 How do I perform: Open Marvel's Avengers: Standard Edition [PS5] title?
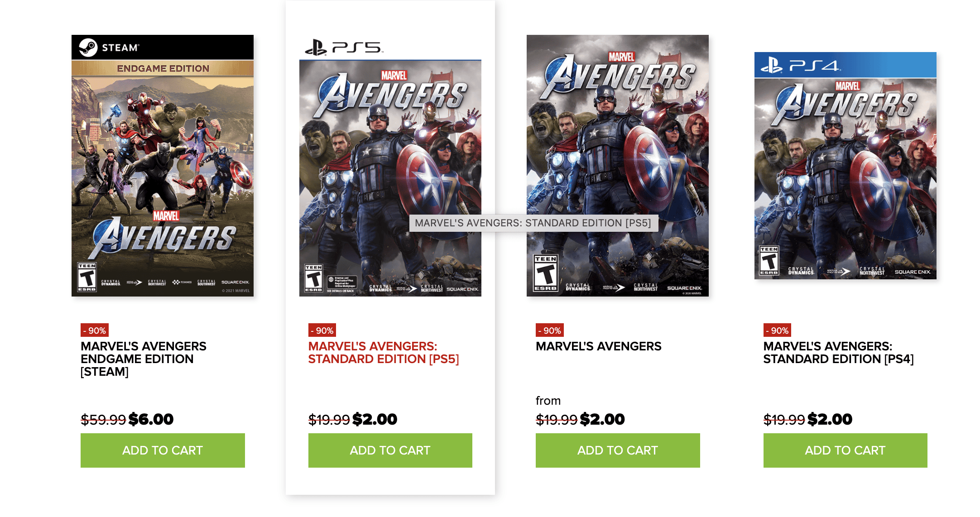pyautogui.click(x=384, y=353)
